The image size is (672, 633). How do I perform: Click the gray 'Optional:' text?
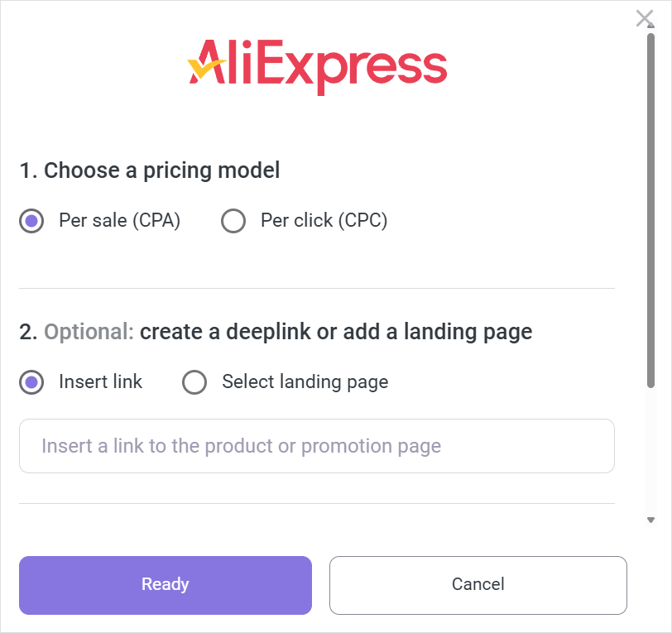click(x=89, y=332)
